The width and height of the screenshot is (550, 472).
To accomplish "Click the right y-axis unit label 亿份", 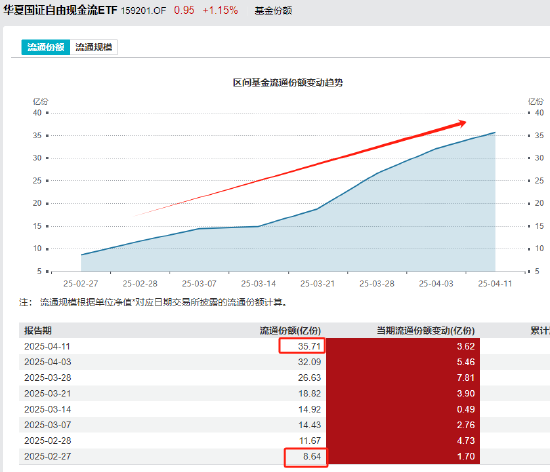I will [536, 102].
